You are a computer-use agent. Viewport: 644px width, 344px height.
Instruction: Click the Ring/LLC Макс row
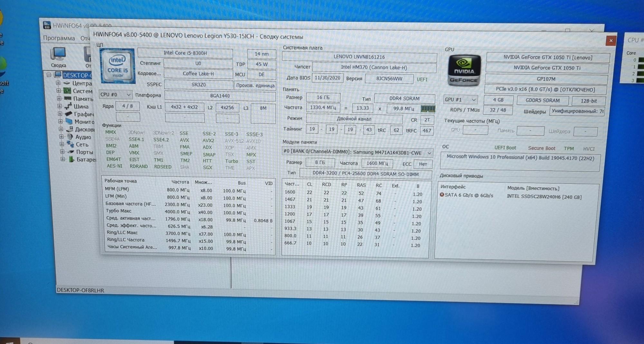tap(190, 233)
